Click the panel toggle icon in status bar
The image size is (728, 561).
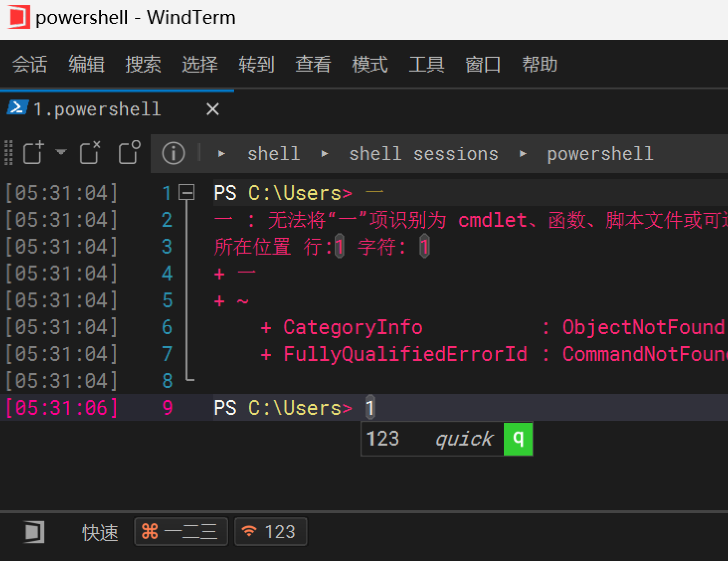pos(34,532)
